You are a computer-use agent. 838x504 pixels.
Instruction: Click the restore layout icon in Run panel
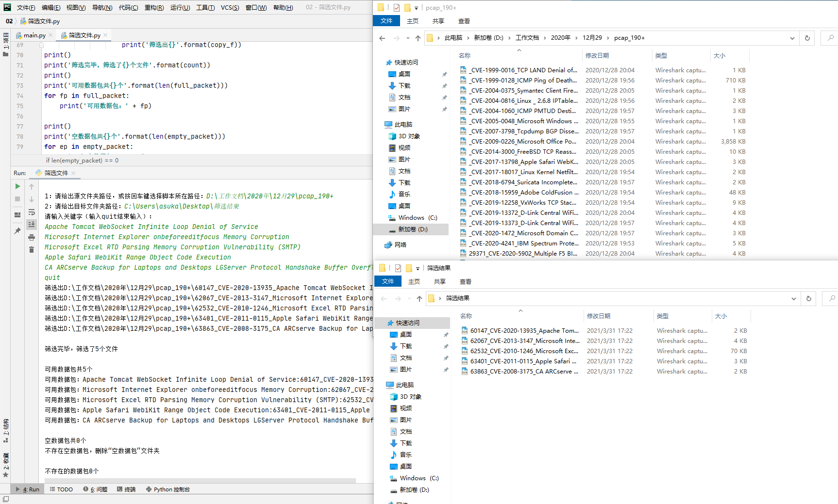[17, 215]
